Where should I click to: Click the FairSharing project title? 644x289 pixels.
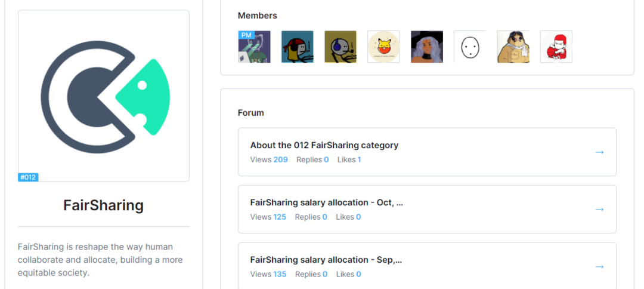(x=104, y=205)
